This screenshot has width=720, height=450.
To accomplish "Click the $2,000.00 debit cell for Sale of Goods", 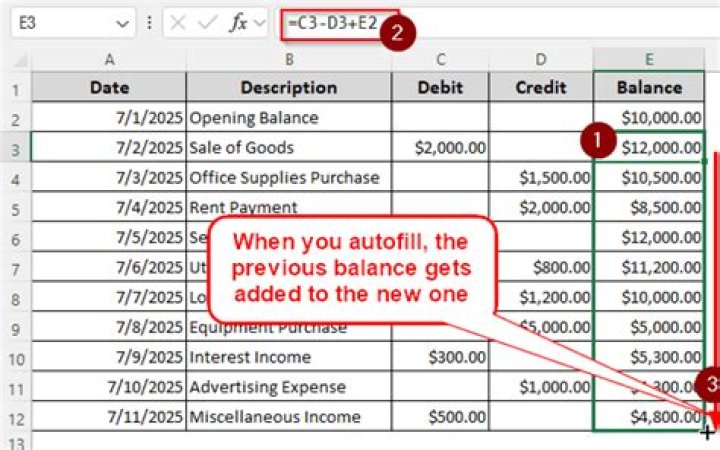I will pyautogui.click(x=440, y=148).
